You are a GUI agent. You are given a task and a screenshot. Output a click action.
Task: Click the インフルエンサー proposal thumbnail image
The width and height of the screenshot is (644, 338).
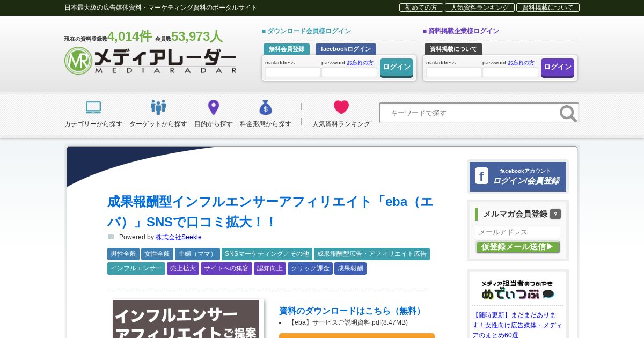(186, 319)
